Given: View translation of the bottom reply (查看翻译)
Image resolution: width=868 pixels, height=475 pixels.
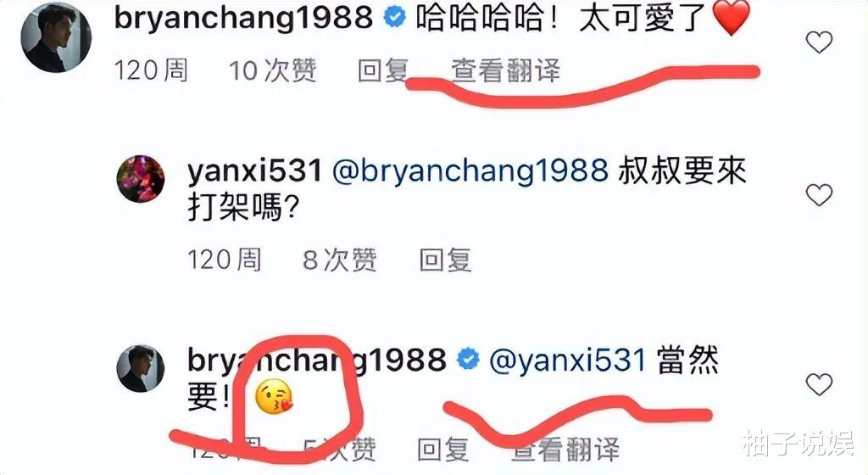Looking at the screenshot, I should (x=565, y=449).
